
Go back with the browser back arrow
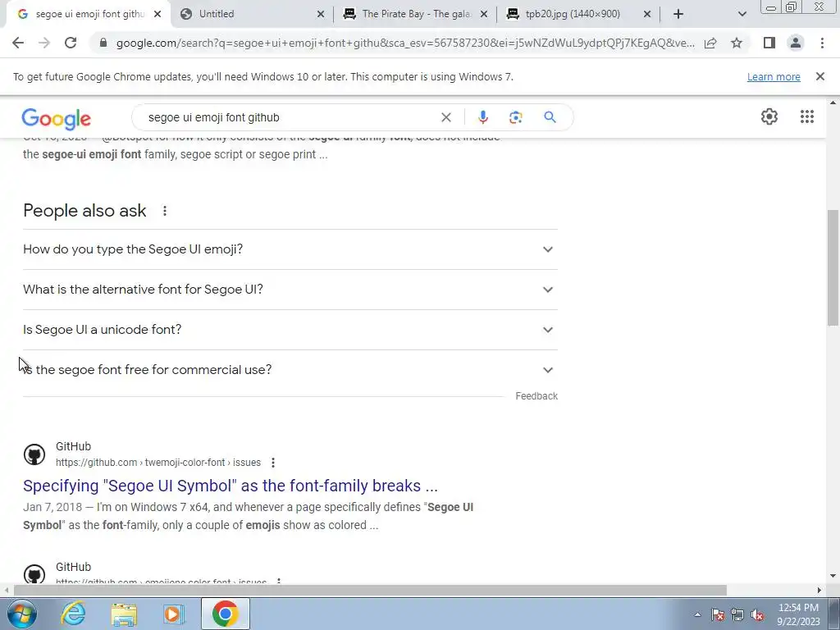point(18,43)
